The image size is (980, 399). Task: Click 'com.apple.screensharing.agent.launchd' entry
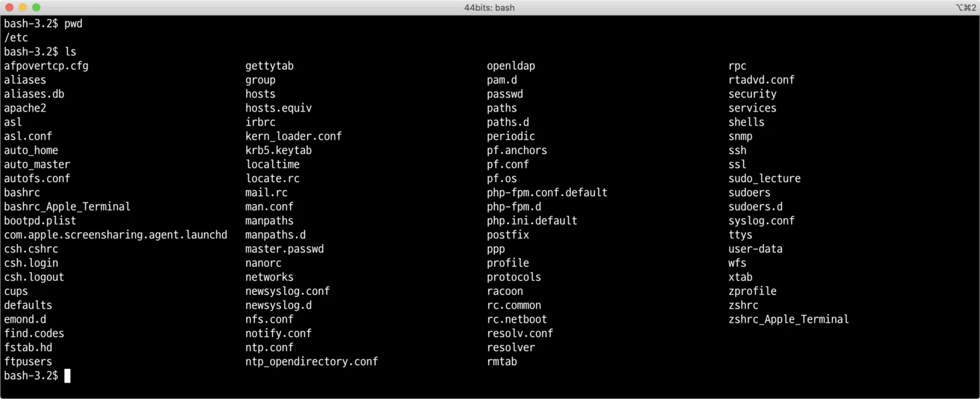click(116, 234)
